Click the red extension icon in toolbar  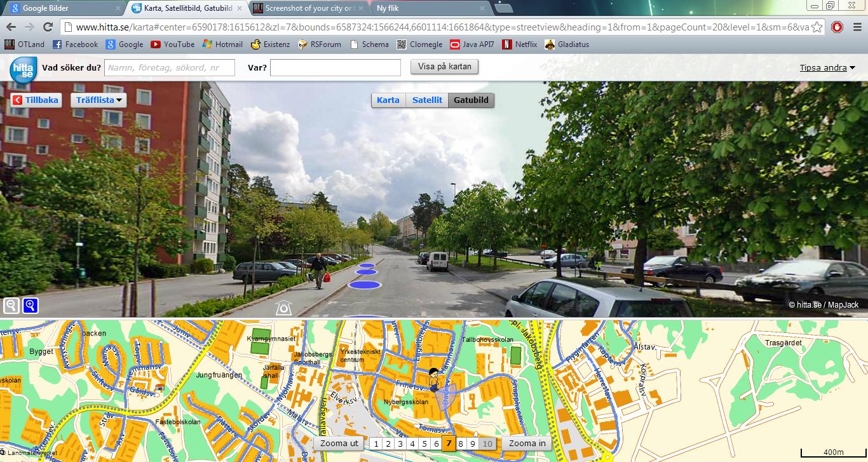[837, 27]
